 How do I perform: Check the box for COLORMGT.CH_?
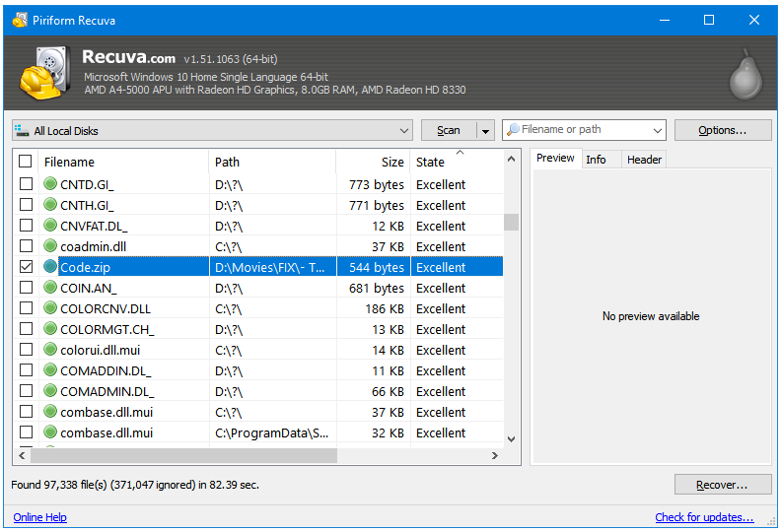coord(26,328)
